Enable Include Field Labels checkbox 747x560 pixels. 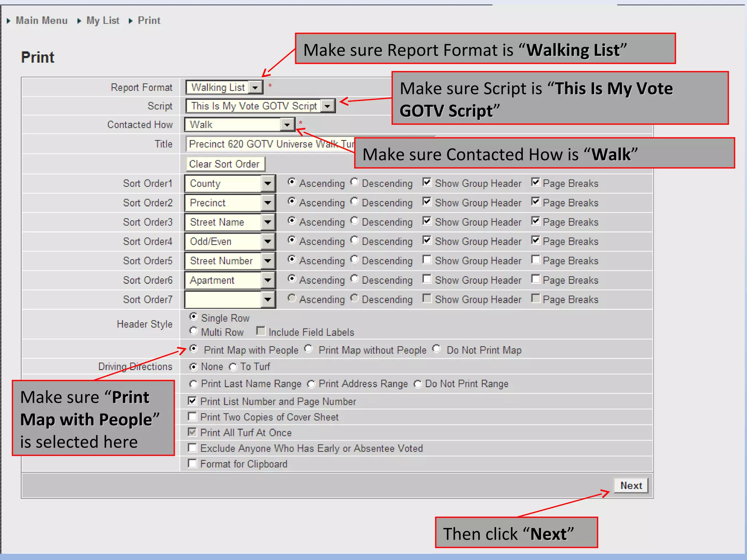point(260,331)
